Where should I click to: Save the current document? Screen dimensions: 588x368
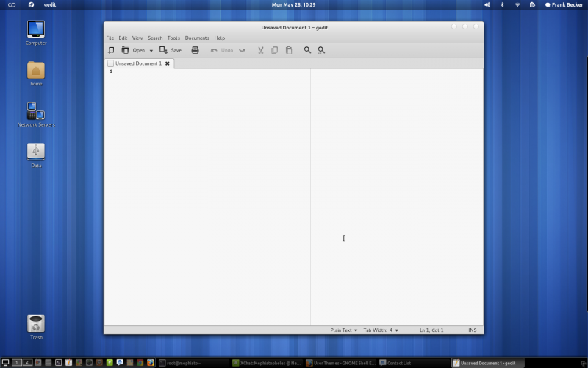click(171, 50)
